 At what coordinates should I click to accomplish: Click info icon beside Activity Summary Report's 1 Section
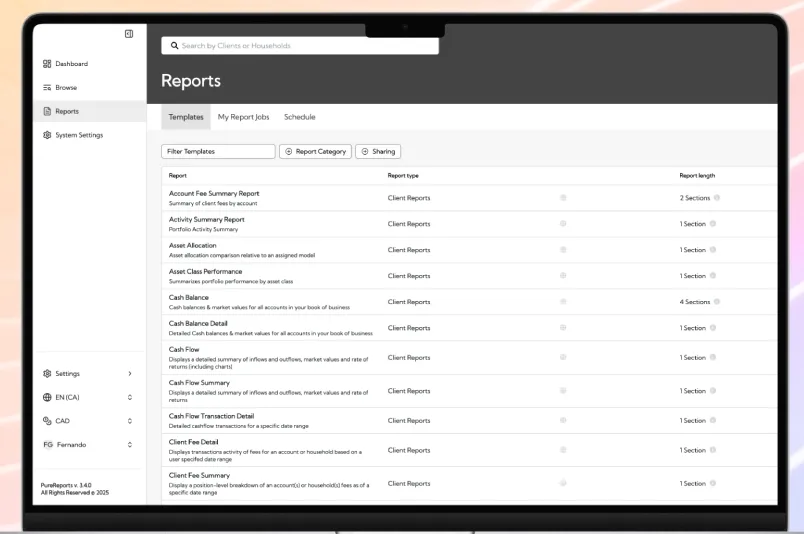click(713, 224)
